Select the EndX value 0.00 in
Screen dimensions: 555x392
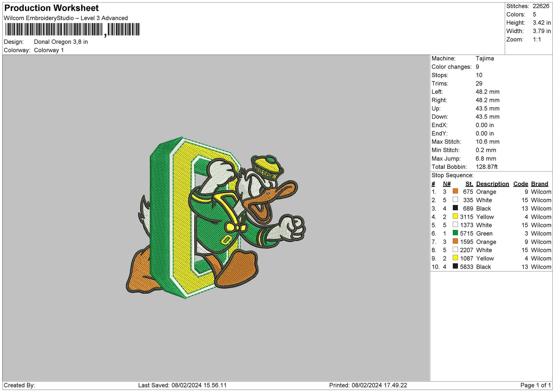coord(485,125)
